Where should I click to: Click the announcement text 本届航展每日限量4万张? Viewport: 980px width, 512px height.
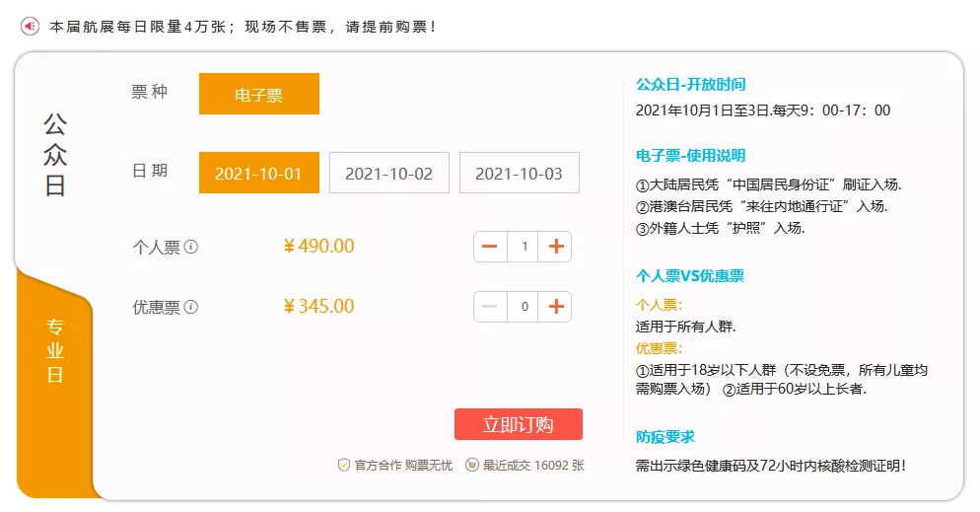[137, 27]
